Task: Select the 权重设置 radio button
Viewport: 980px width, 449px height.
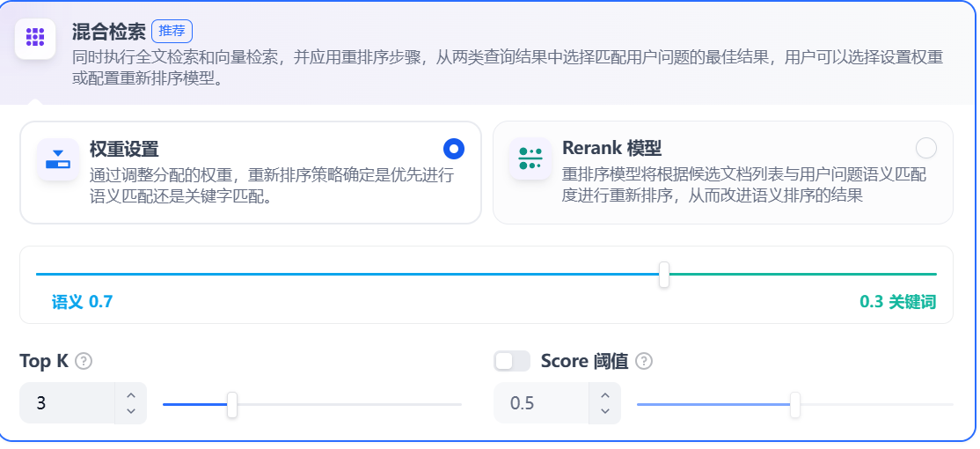Action: tap(454, 148)
